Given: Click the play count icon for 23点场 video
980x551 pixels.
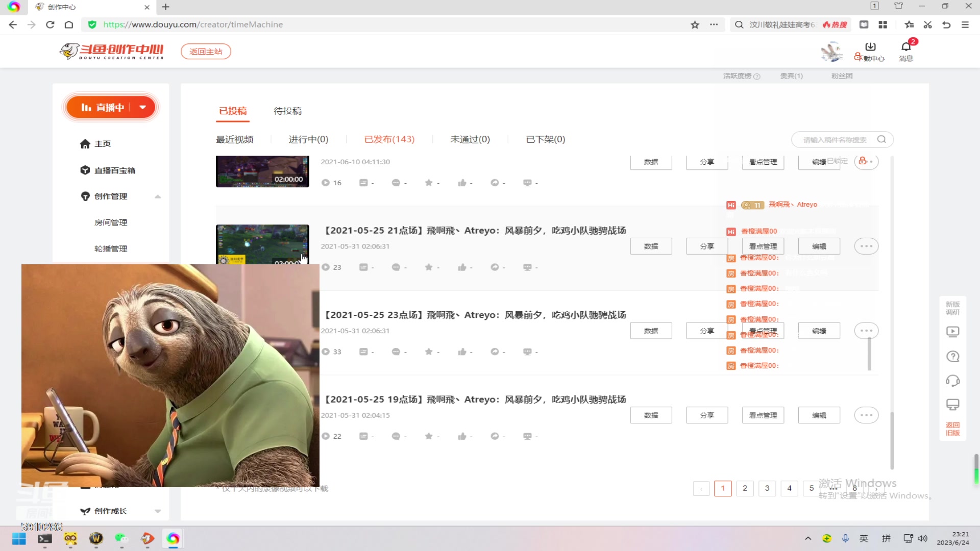Looking at the screenshot, I should (x=326, y=352).
